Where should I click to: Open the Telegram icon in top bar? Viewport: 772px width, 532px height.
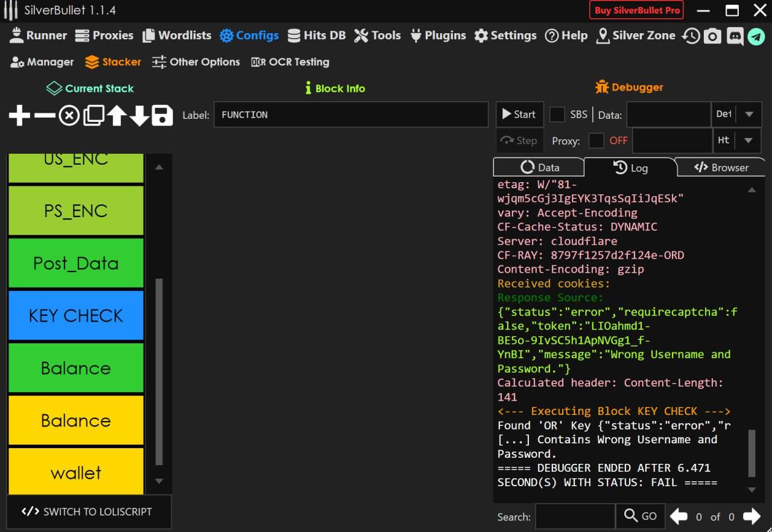(756, 36)
